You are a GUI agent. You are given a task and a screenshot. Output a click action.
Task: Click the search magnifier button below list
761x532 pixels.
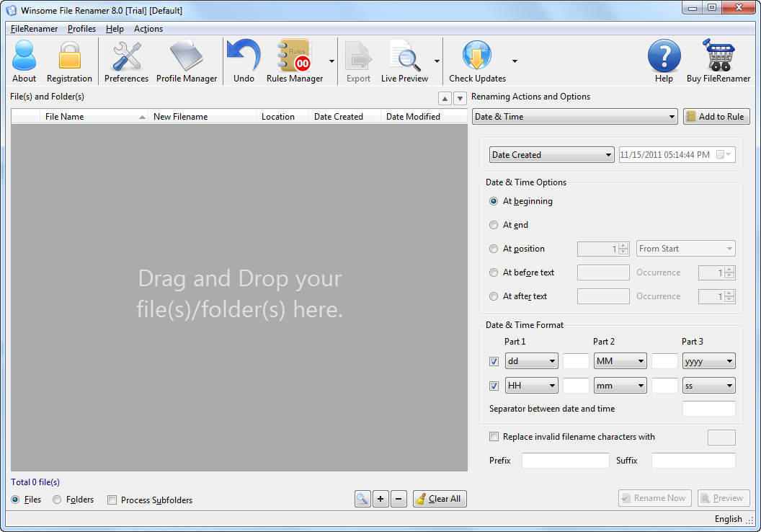(x=362, y=499)
